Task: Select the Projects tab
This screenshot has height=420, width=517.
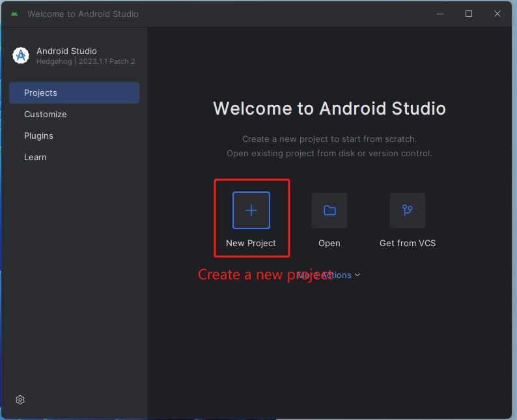Action: [x=74, y=92]
